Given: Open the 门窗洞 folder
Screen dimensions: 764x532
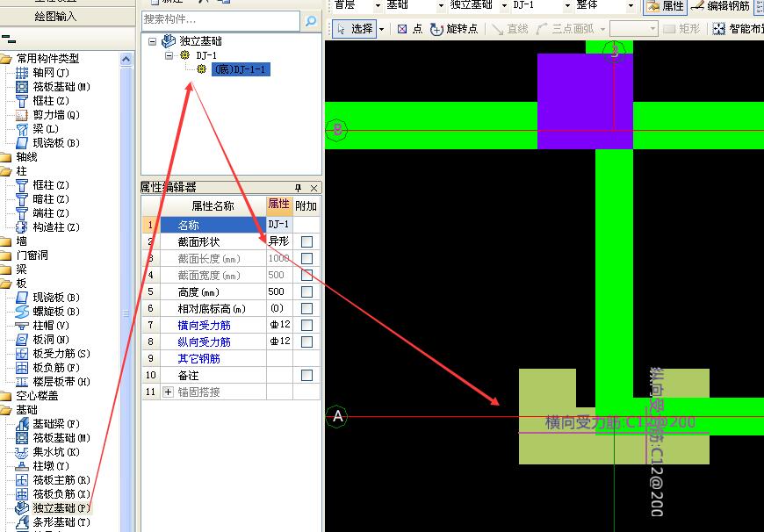Looking at the screenshot, I should (32, 255).
